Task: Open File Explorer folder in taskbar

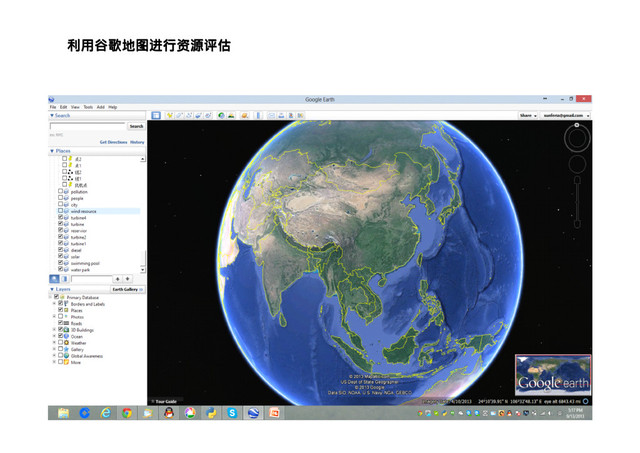Action: click(x=63, y=413)
